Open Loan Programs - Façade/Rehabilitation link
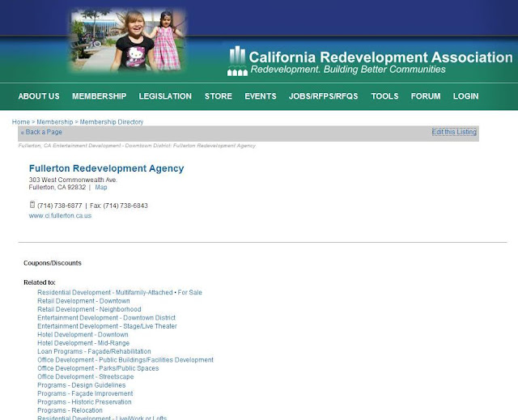The image size is (518, 420). point(94,352)
